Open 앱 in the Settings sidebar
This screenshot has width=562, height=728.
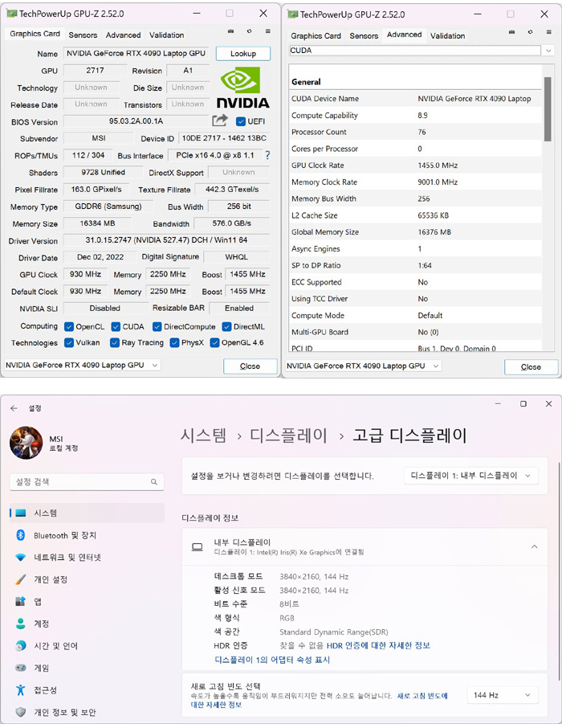click(87, 602)
